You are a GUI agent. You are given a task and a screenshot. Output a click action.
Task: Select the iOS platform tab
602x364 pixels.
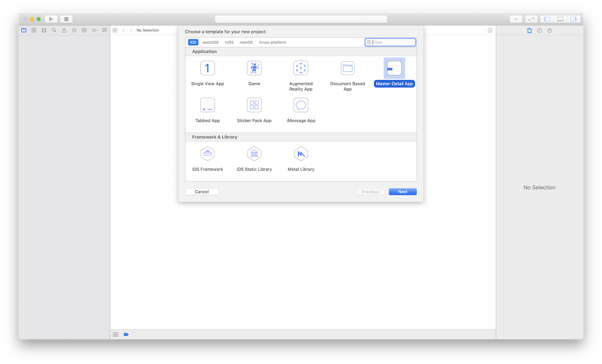(193, 42)
